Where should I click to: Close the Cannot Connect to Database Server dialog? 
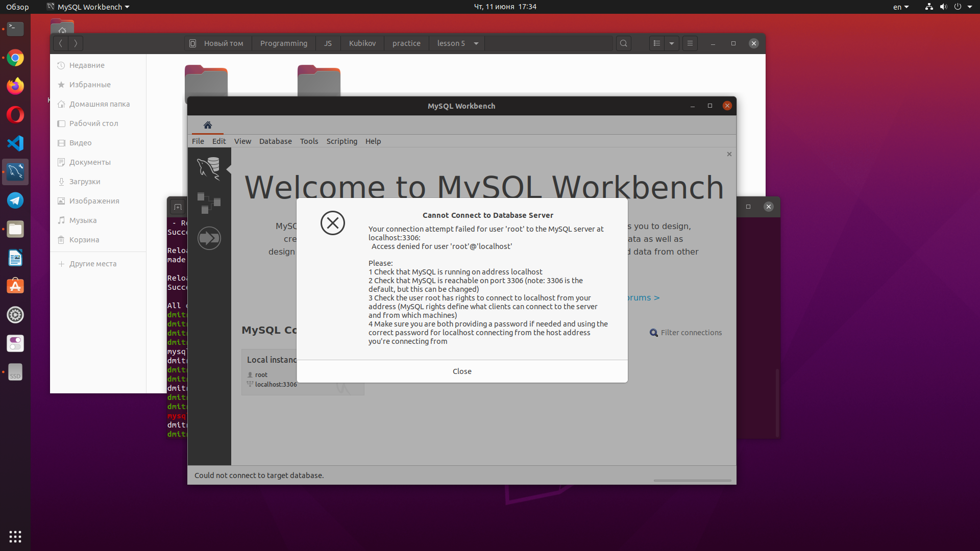(462, 371)
